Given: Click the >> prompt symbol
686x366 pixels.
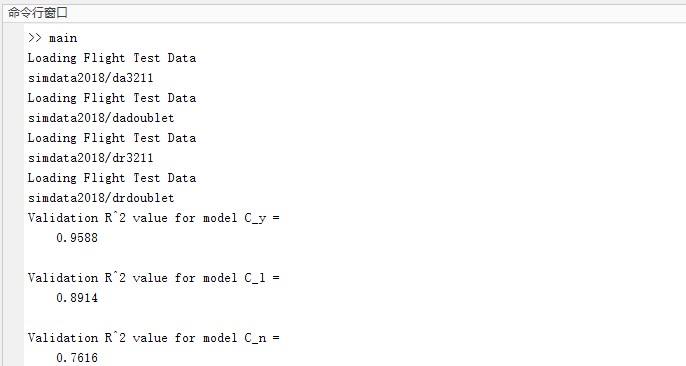Looking at the screenshot, I should pos(35,38).
